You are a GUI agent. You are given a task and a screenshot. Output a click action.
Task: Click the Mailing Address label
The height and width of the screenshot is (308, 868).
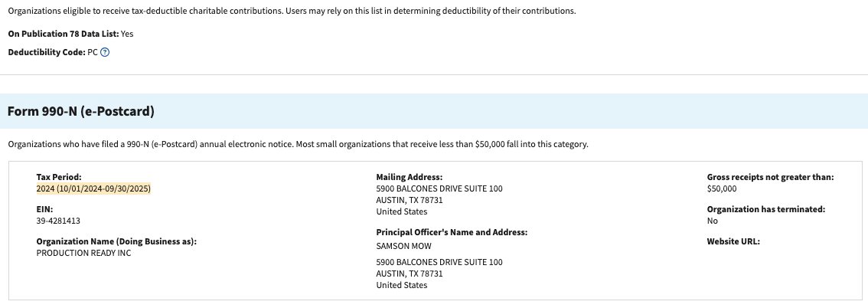click(x=409, y=177)
